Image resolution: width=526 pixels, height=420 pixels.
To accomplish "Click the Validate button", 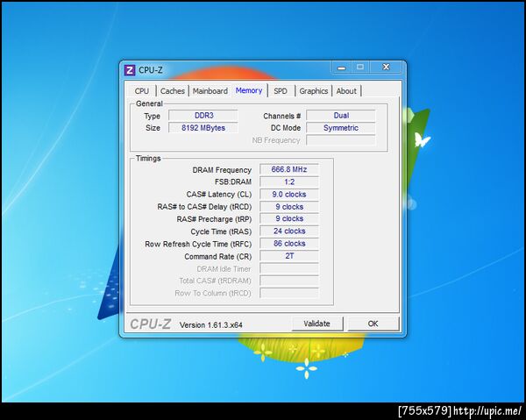I will pyautogui.click(x=317, y=324).
